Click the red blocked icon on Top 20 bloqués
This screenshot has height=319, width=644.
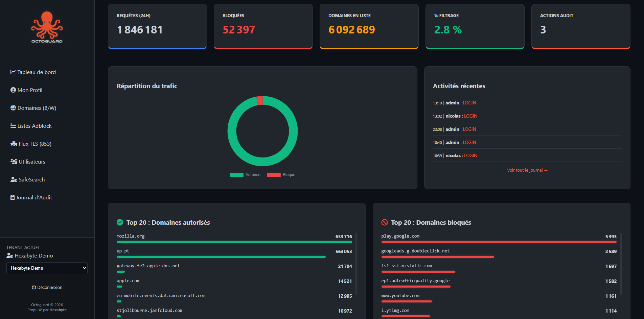(384, 222)
